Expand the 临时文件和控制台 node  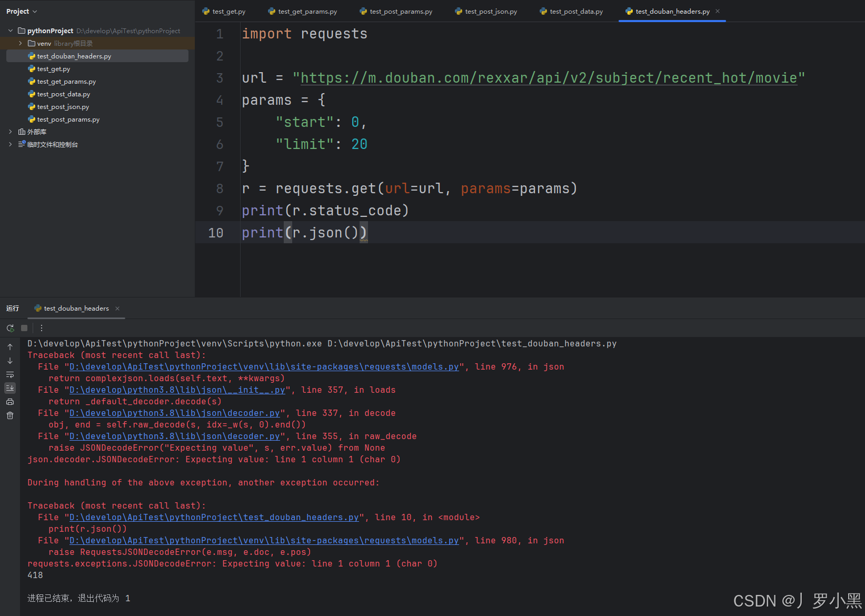11,144
